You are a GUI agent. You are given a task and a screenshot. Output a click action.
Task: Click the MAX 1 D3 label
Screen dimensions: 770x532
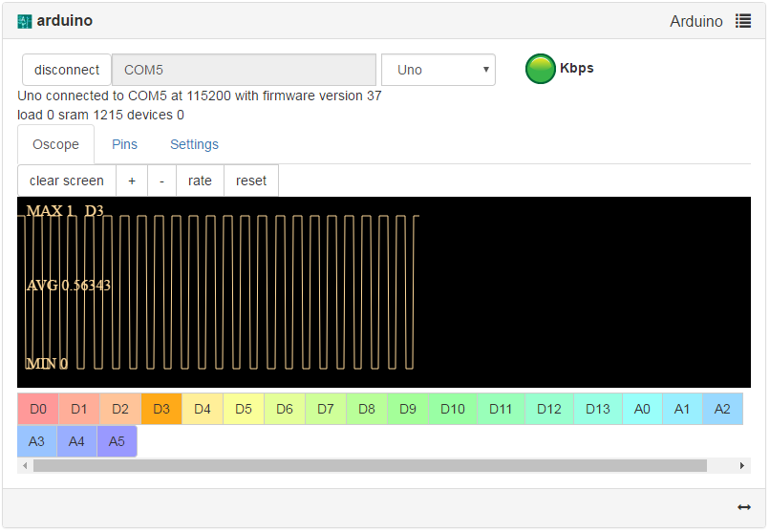pyautogui.click(x=65, y=210)
